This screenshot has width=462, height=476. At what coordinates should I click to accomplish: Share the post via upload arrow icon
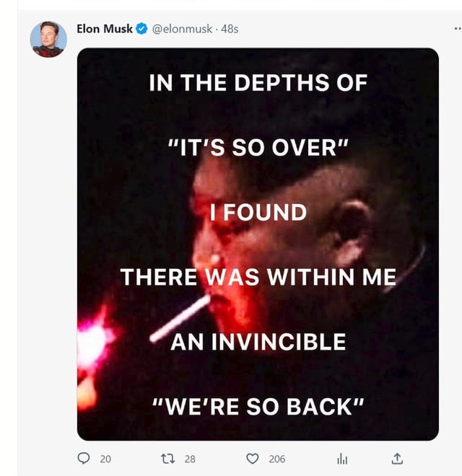coord(397,459)
